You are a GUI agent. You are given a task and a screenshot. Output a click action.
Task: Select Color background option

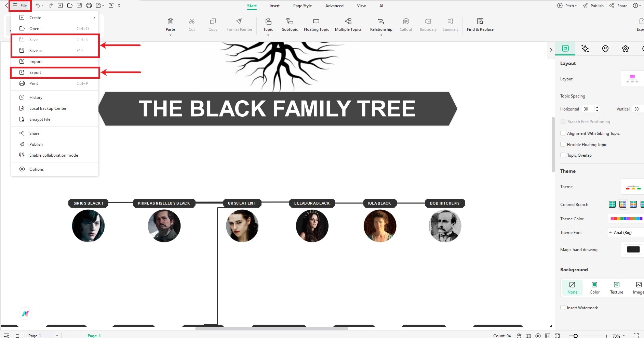594,288
